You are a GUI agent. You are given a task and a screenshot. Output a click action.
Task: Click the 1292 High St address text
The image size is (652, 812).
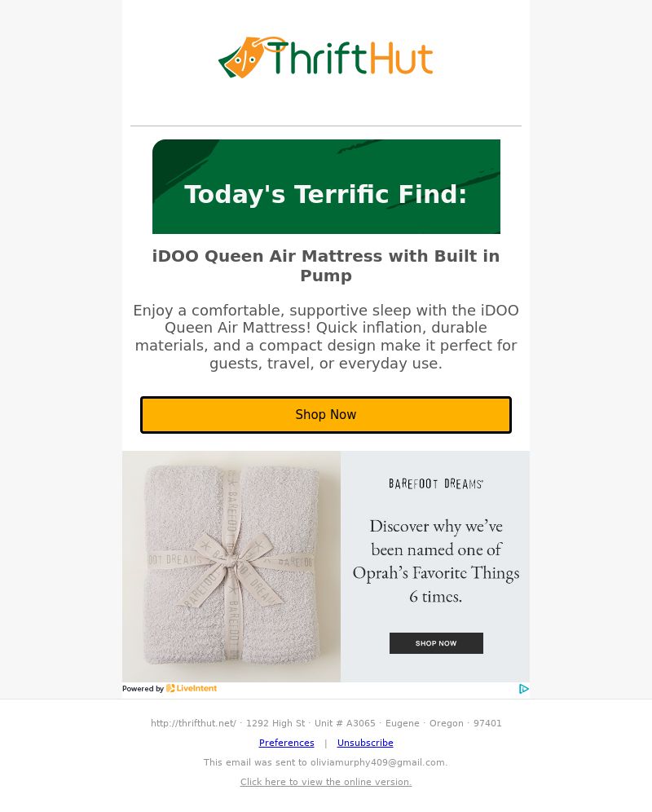[275, 723]
